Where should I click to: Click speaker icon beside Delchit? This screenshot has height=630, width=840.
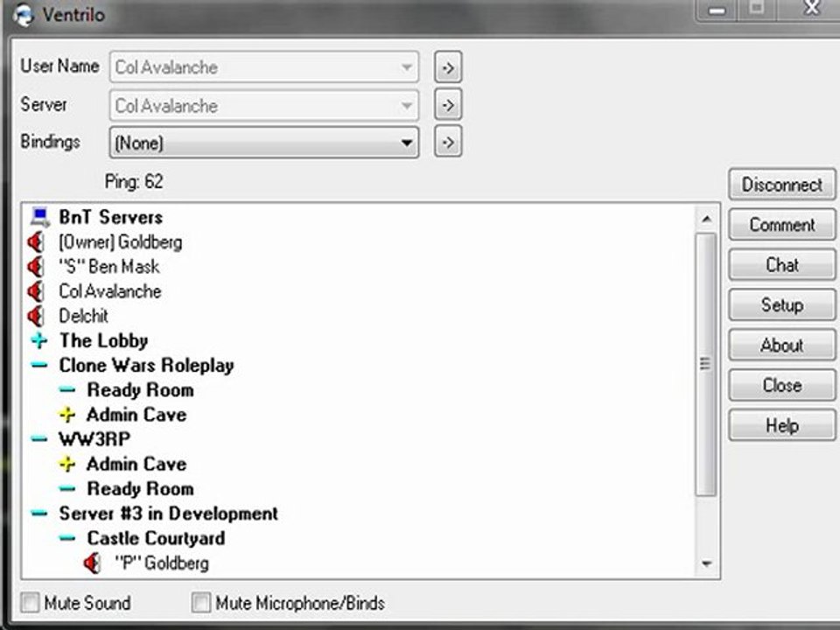tap(36, 316)
